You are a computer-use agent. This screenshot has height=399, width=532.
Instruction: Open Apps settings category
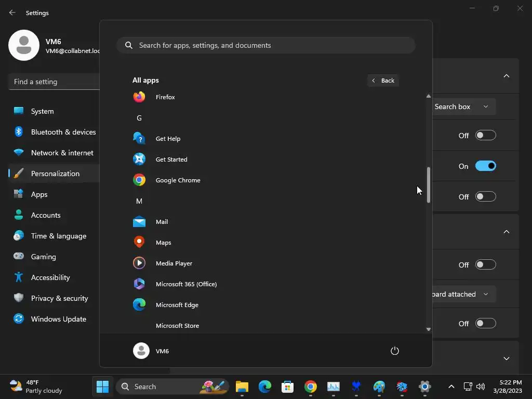coord(54,194)
